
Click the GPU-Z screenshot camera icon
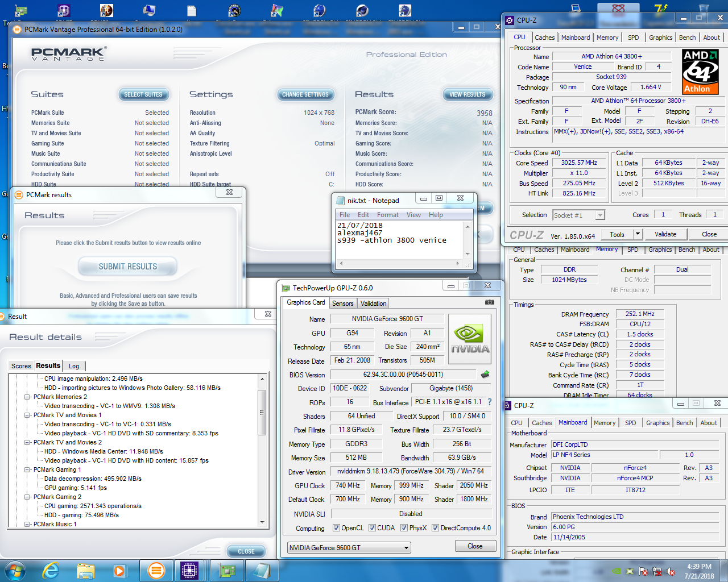click(489, 302)
